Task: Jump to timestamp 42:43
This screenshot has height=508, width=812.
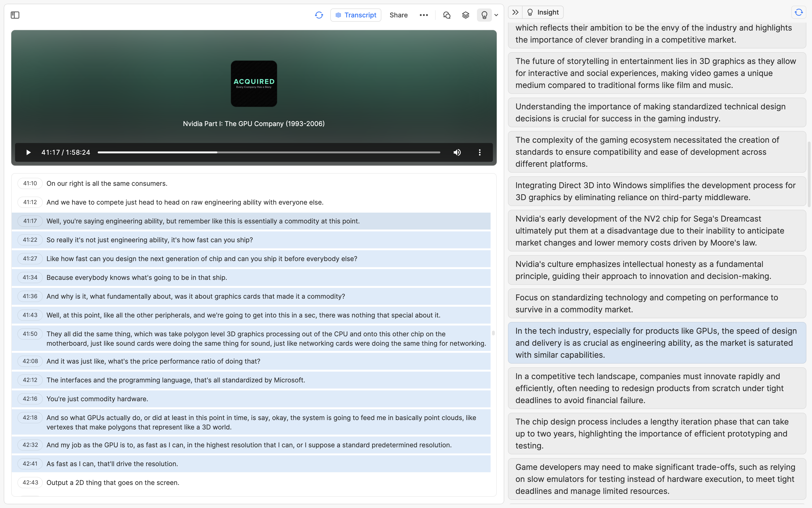Action: 30,482
